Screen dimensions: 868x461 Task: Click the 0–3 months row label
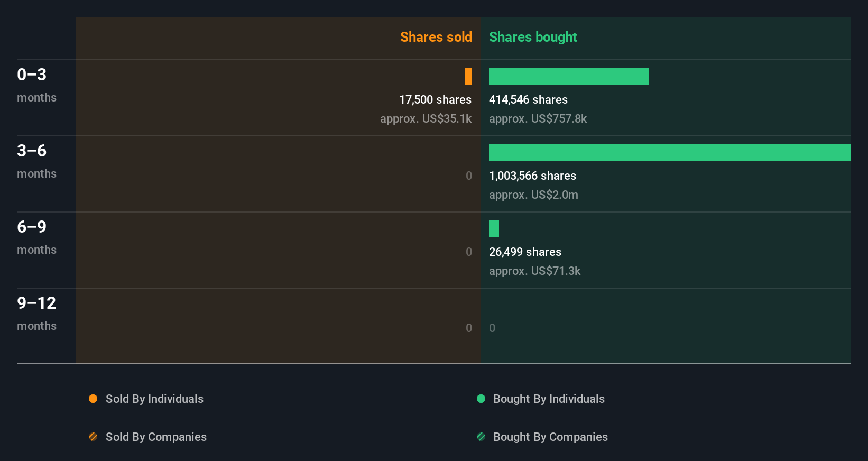pos(36,85)
